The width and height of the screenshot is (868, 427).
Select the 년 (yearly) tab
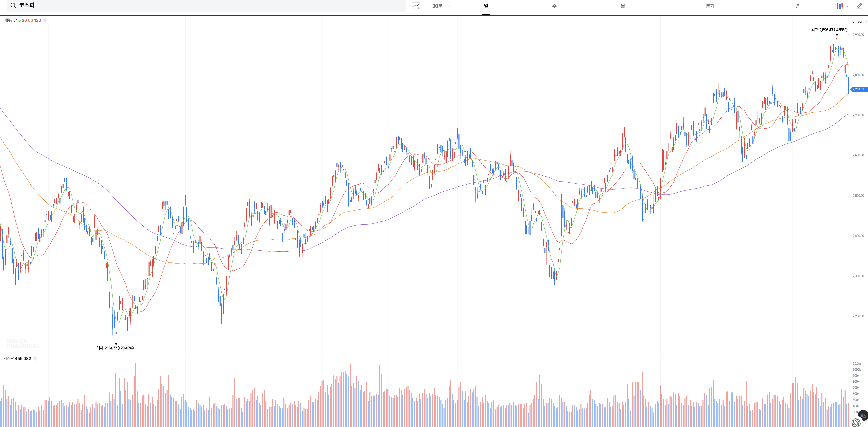click(797, 6)
